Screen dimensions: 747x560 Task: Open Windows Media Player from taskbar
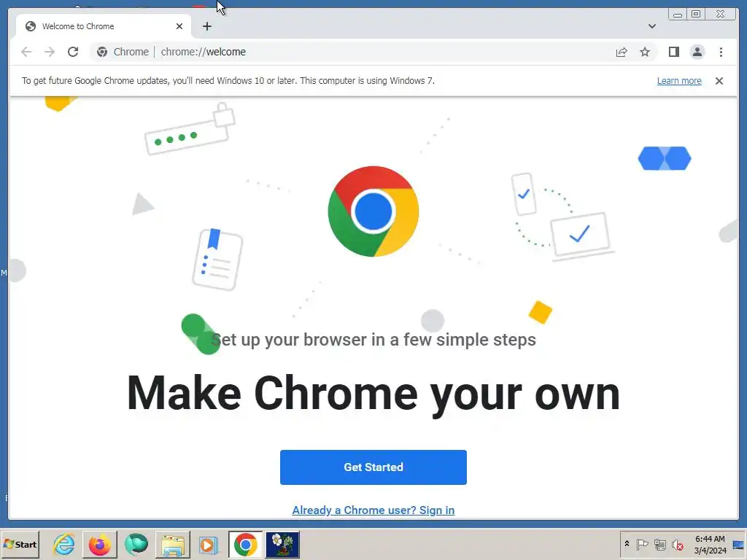point(208,544)
